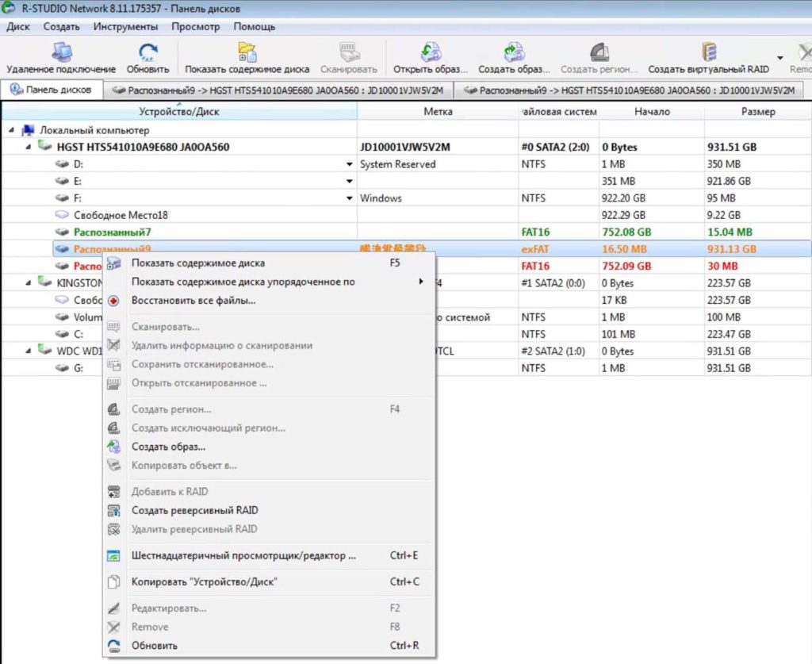The height and width of the screenshot is (664, 812).
Task: Click the F: volume icon
Action: point(62,198)
